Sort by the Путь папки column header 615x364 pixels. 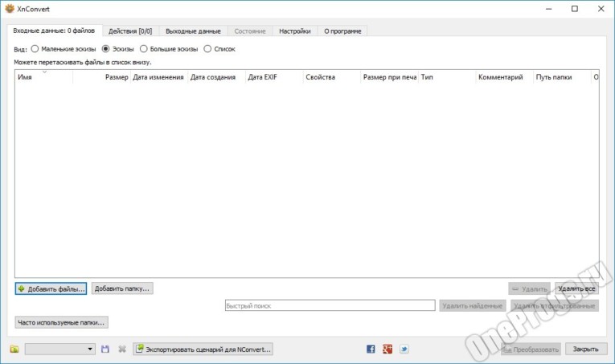click(562, 77)
